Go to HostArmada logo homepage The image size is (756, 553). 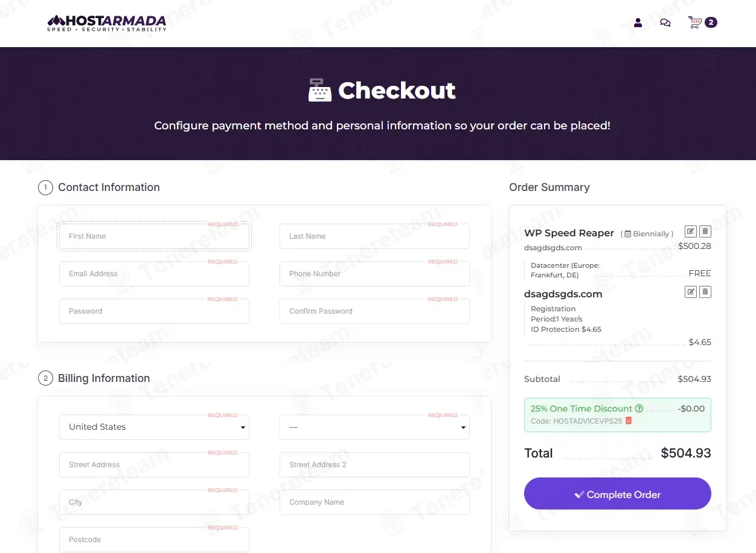tap(106, 23)
